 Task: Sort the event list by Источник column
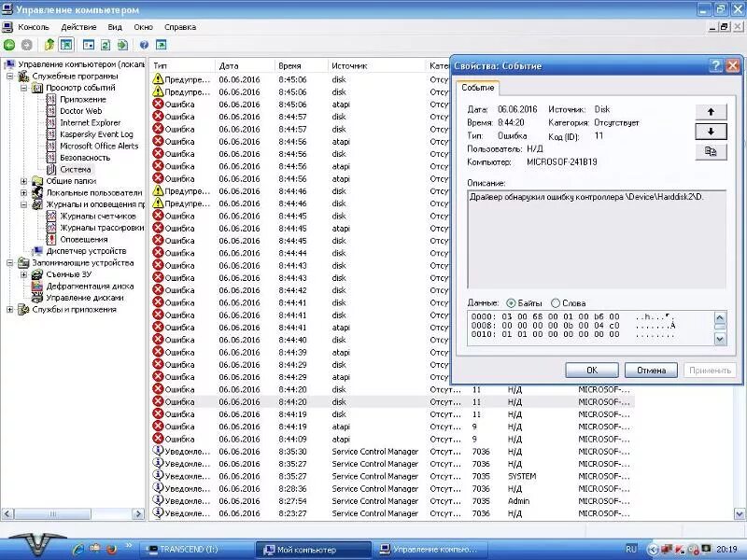pos(377,65)
